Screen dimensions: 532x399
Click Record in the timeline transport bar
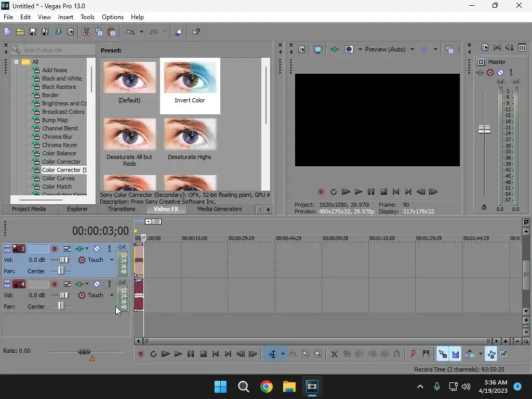(x=140, y=354)
